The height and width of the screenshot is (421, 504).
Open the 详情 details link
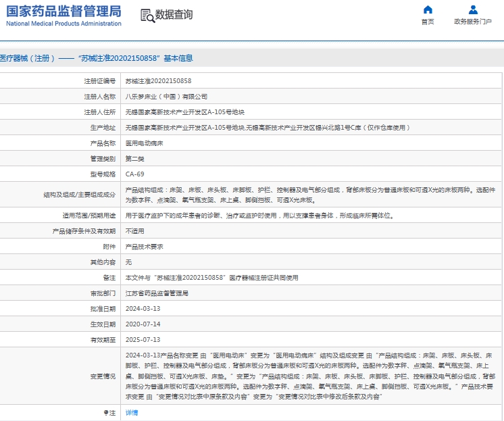(132, 413)
